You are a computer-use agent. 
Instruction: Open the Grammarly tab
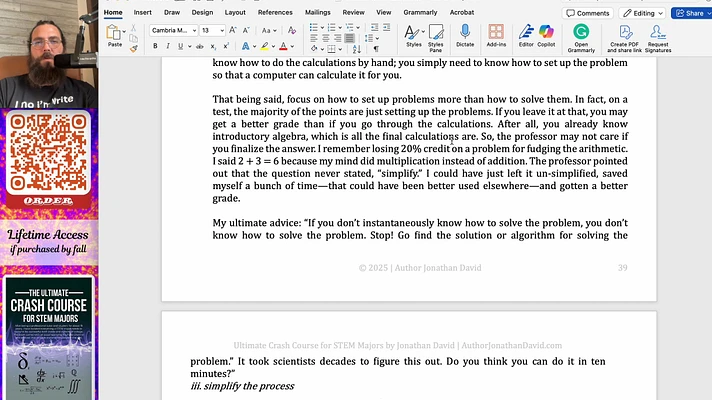click(420, 12)
